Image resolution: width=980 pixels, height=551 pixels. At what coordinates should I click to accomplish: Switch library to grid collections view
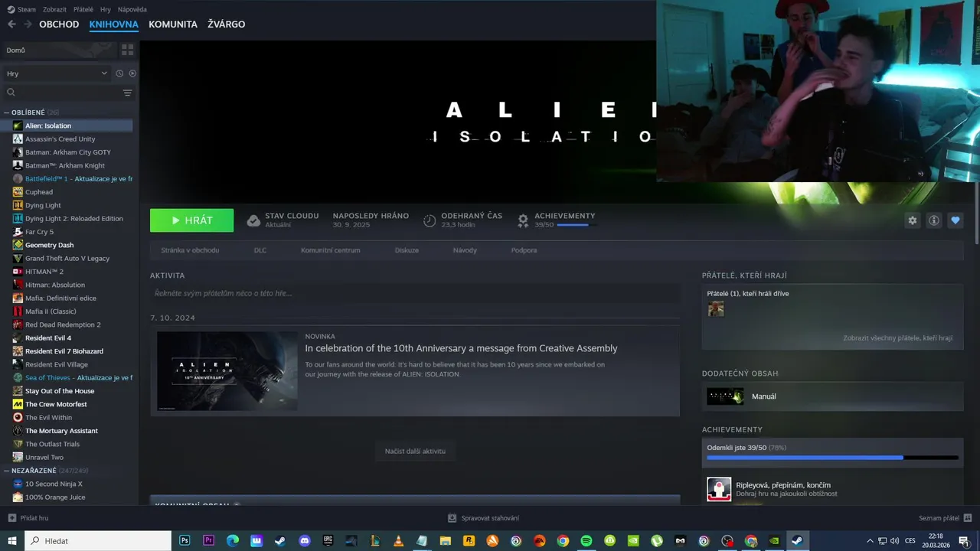pyautogui.click(x=127, y=50)
